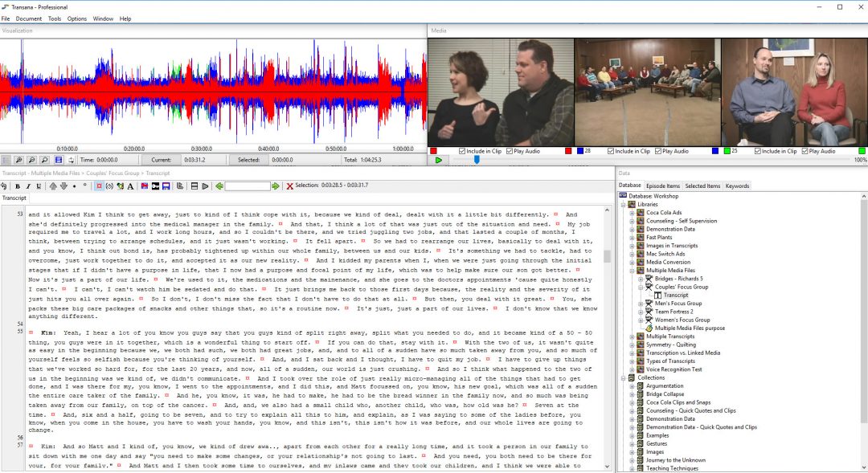Switch to the Keywords tab
This screenshot has width=868, height=473.
click(x=737, y=186)
